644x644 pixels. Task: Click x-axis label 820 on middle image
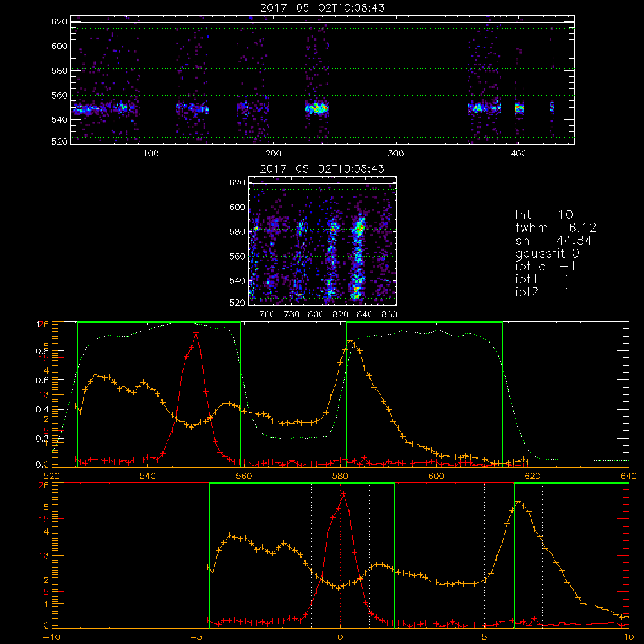coord(340,315)
